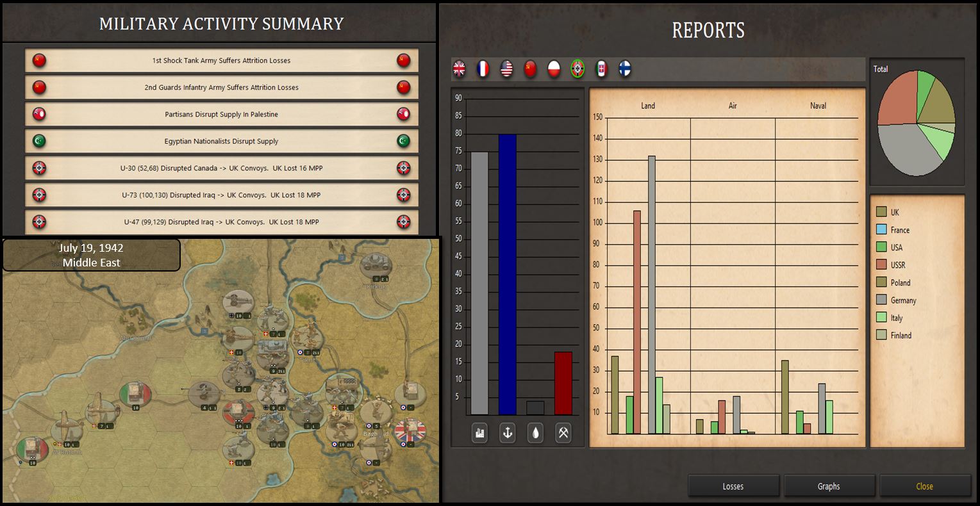Click the Poland legend color swatch

point(881,282)
